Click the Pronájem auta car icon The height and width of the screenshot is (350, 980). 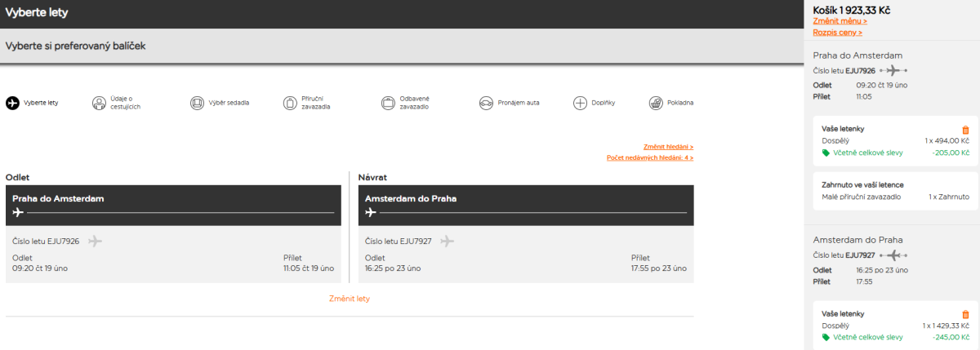486,103
